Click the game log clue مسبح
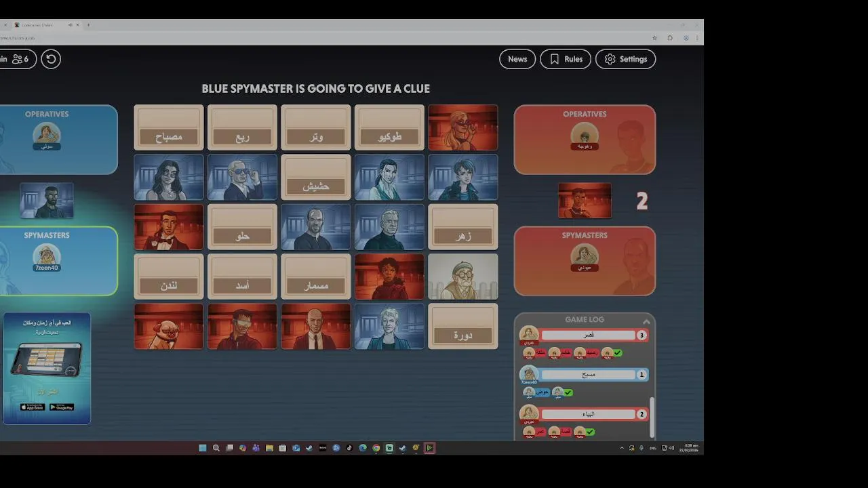 tap(589, 374)
